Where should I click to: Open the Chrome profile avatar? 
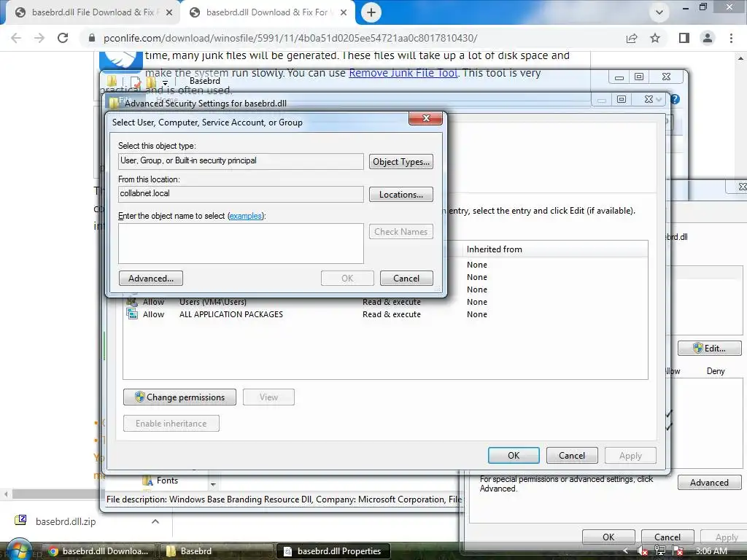[708, 38]
